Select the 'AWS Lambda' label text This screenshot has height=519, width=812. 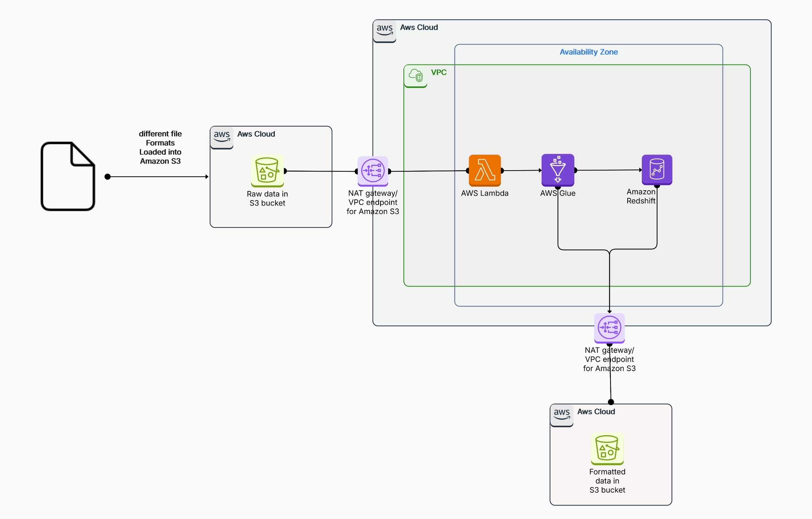tap(485, 193)
